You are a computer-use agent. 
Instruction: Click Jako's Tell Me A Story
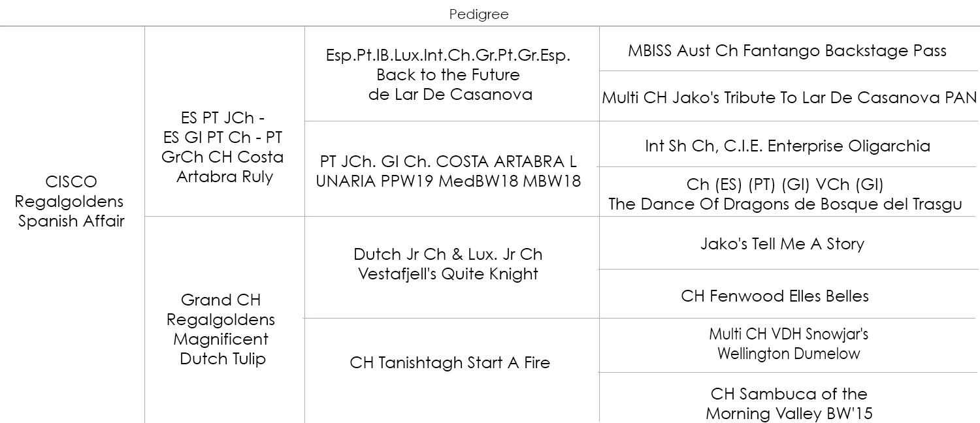click(782, 244)
